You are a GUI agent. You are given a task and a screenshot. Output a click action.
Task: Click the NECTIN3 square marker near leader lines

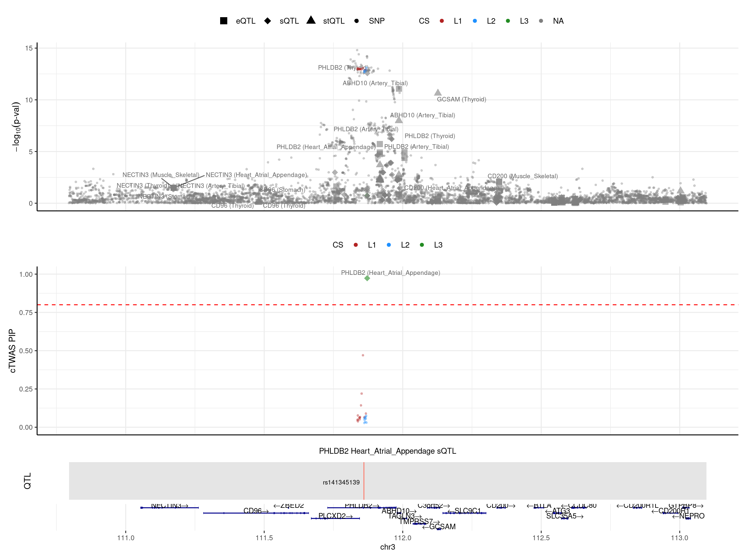[173, 188]
